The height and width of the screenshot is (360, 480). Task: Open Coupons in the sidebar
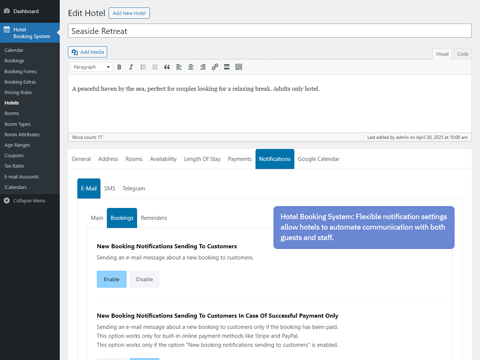14,156
